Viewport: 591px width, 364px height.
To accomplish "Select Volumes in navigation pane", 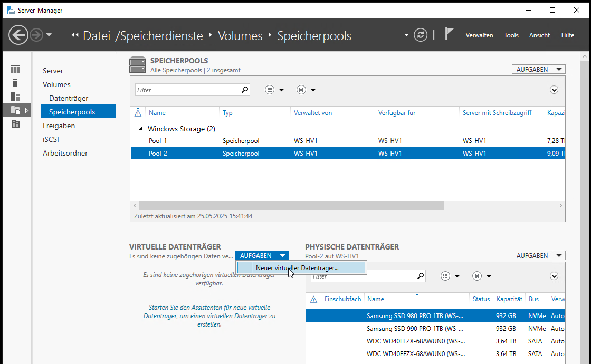I will click(x=56, y=84).
